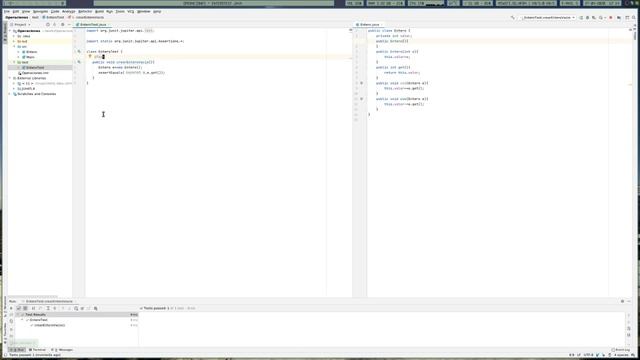Click run gutter icon beside class EnteroTest

[79, 52]
